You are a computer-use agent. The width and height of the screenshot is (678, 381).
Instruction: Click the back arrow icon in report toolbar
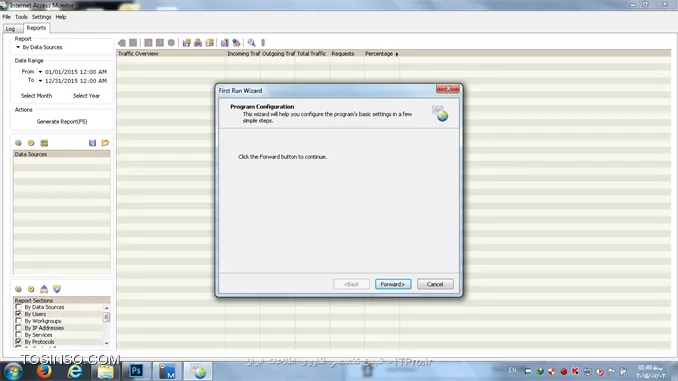(x=122, y=42)
